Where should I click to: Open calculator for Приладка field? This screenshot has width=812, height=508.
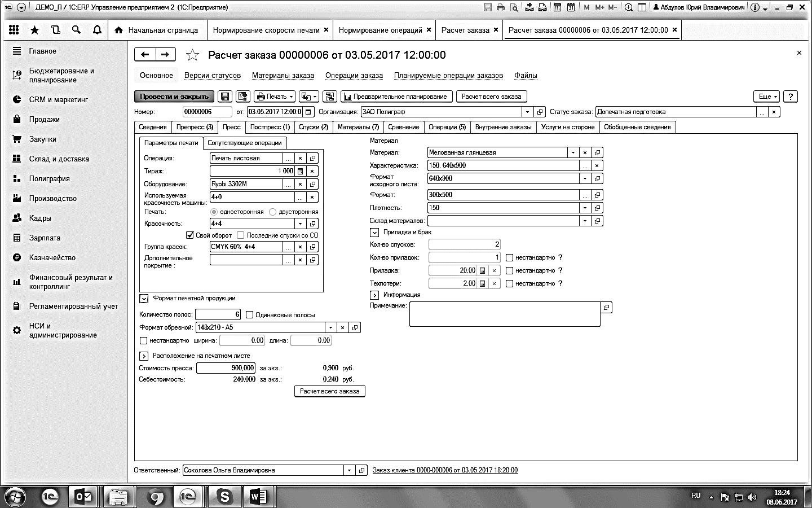coord(482,270)
